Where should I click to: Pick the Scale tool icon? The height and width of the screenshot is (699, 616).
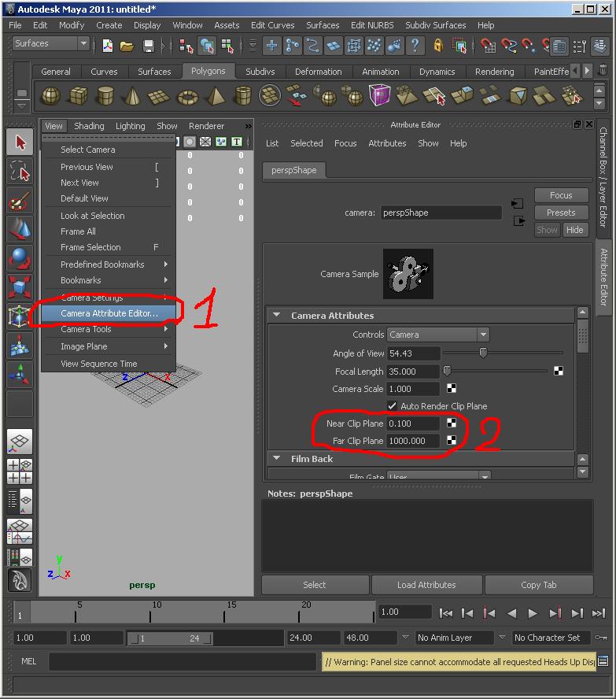(20, 287)
